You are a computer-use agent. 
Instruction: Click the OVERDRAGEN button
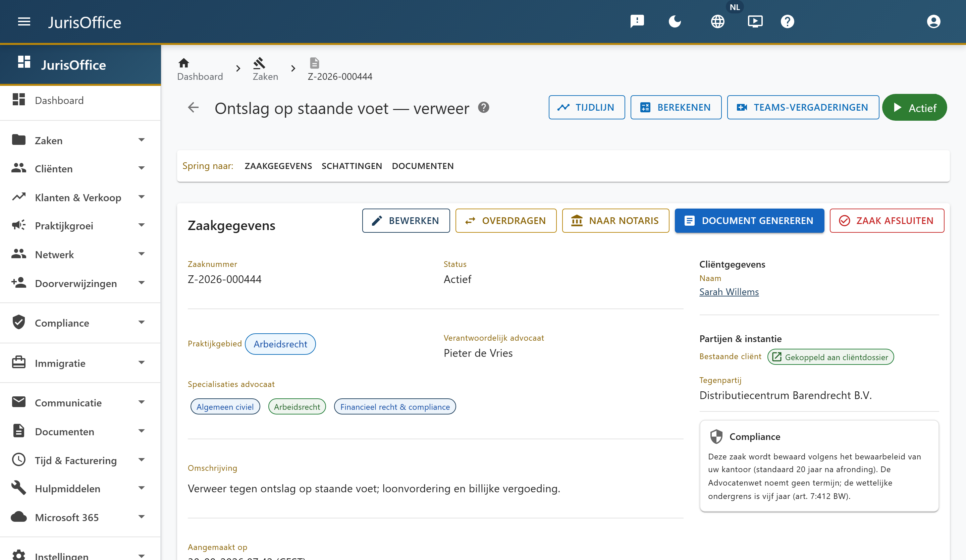click(505, 221)
